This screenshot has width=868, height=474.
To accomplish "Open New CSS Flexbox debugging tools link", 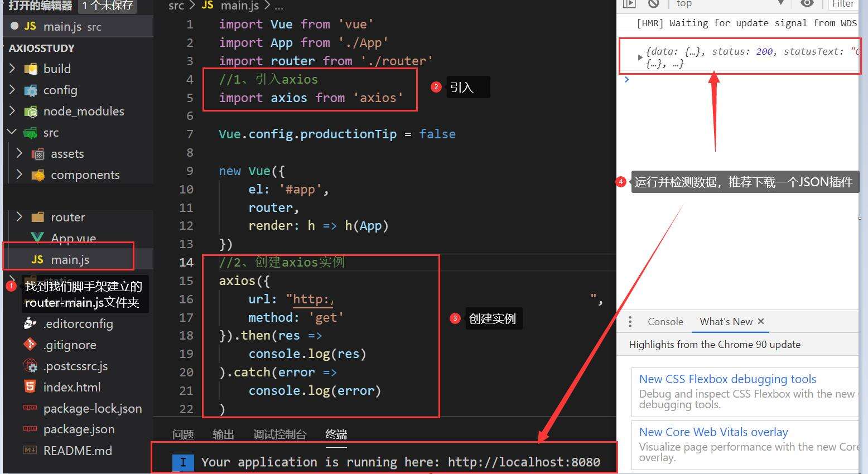I will (x=727, y=379).
